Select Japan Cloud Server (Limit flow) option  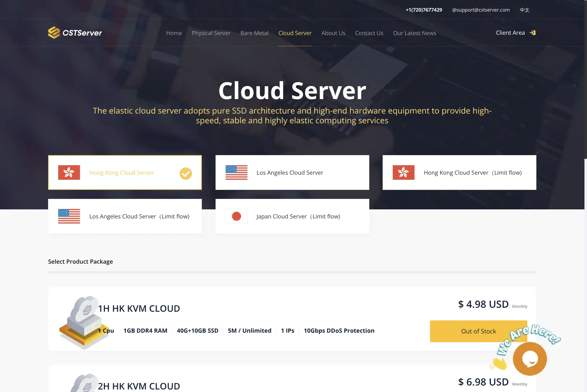tap(292, 216)
